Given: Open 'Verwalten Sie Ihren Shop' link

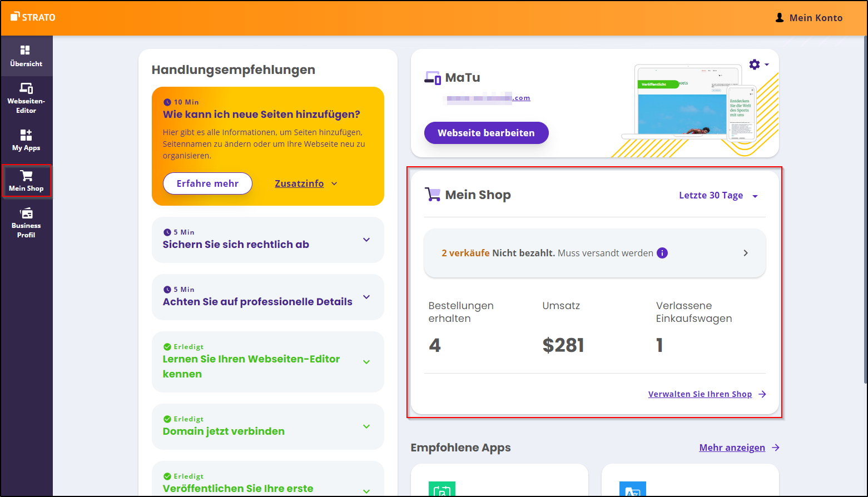Looking at the screenshot, I should coord(700,394).
